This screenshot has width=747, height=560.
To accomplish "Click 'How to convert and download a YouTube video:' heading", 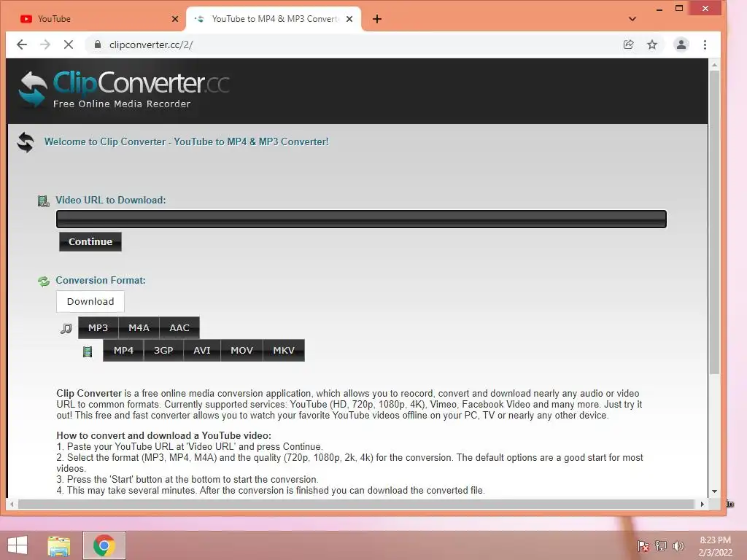I will (x=164, y=436).
